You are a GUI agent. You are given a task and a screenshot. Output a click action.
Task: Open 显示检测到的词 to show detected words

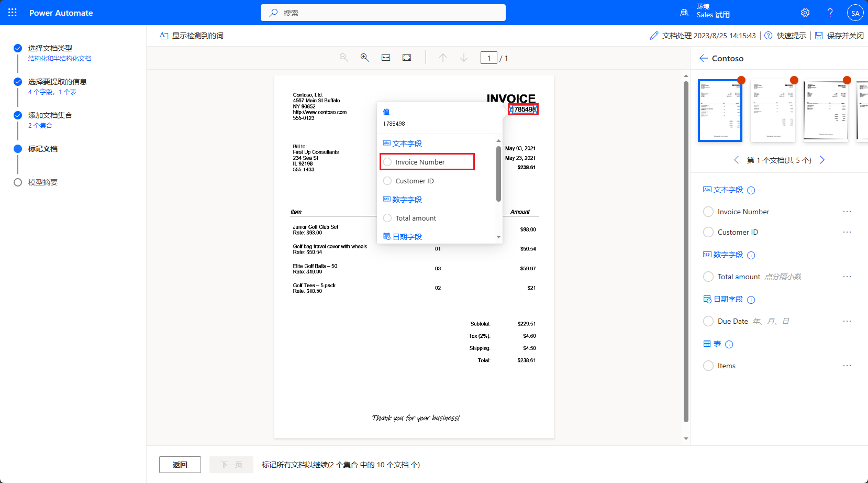pyautogui.click(x=192, y=35)
